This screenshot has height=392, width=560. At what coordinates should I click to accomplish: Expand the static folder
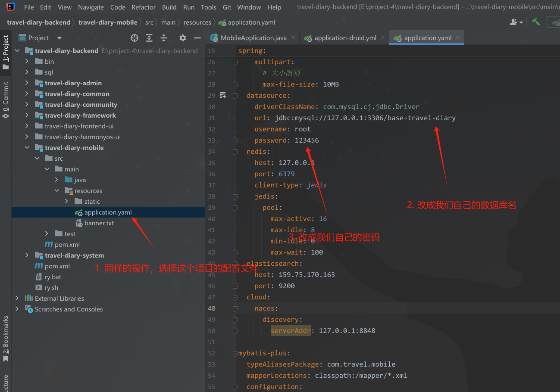tap(66, 202)
